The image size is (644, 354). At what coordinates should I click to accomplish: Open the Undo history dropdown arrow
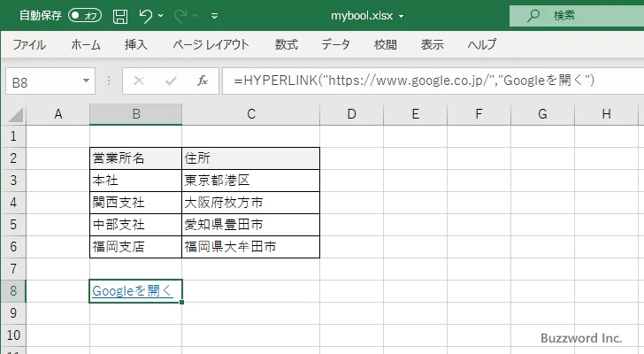click(x=161, y=16)
